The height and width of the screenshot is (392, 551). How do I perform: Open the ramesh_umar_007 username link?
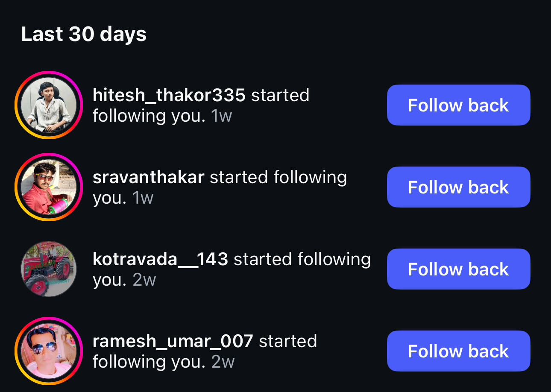[173, 341]
